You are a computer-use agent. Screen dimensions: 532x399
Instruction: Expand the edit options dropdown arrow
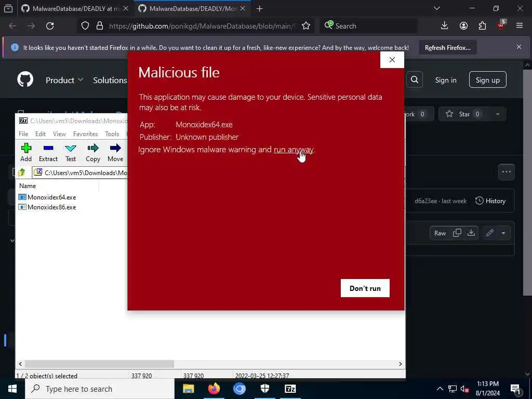(503, 233)
